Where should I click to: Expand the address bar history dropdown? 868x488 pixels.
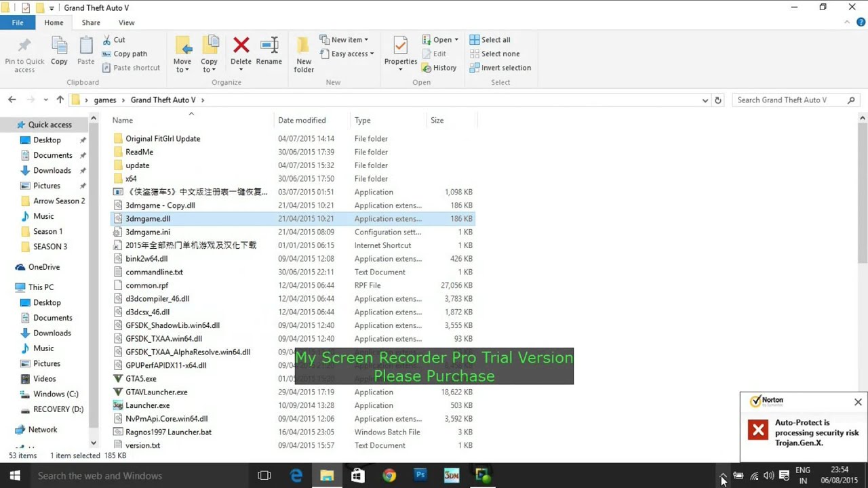point(705,100)
